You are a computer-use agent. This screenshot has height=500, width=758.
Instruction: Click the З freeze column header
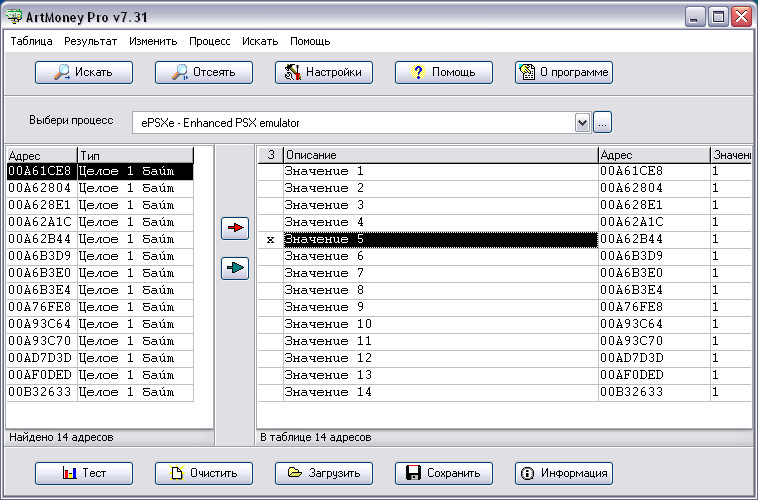pyautogui.click(x=270, y=155)
